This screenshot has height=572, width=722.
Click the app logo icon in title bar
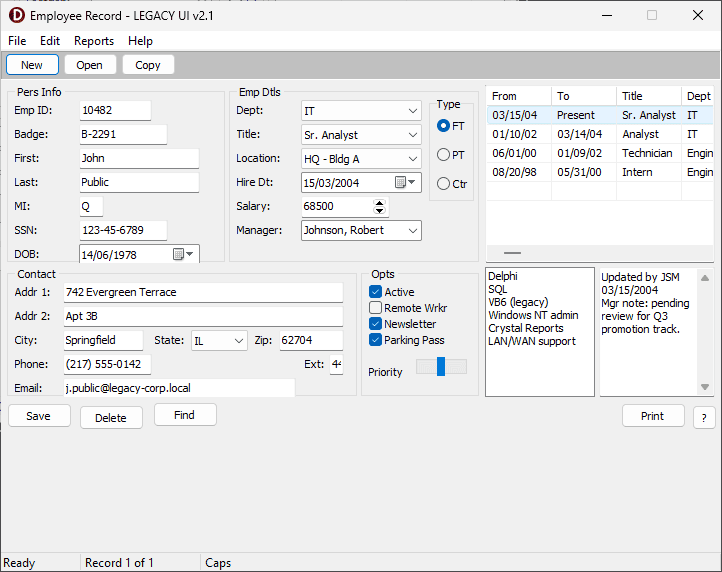(x=17, y=15)
